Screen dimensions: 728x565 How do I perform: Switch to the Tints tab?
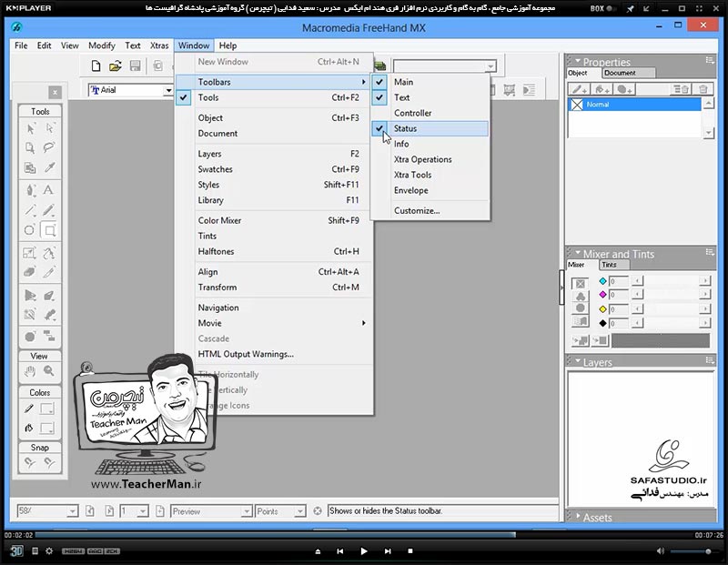[613, 265]
